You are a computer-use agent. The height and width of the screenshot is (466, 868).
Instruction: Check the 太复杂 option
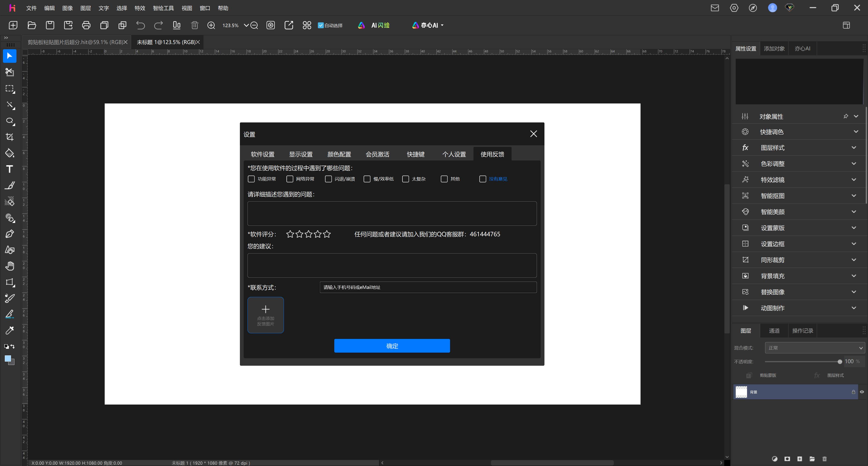pos(406,179)
